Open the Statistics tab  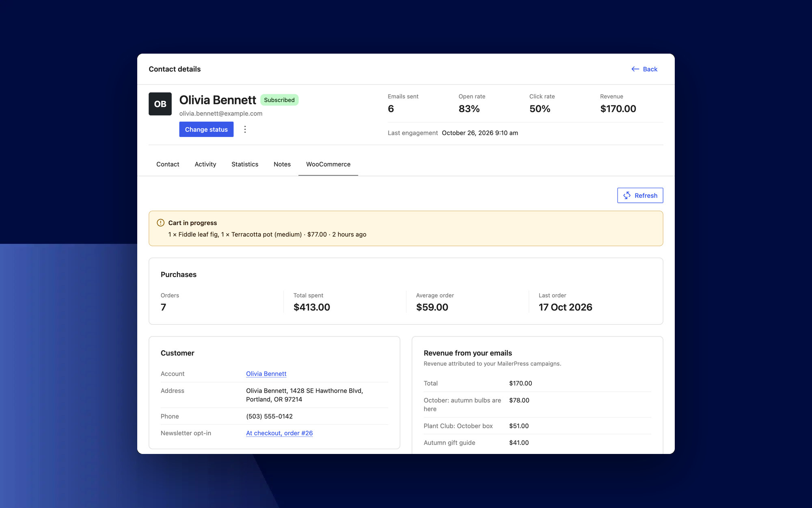(245, 164)
